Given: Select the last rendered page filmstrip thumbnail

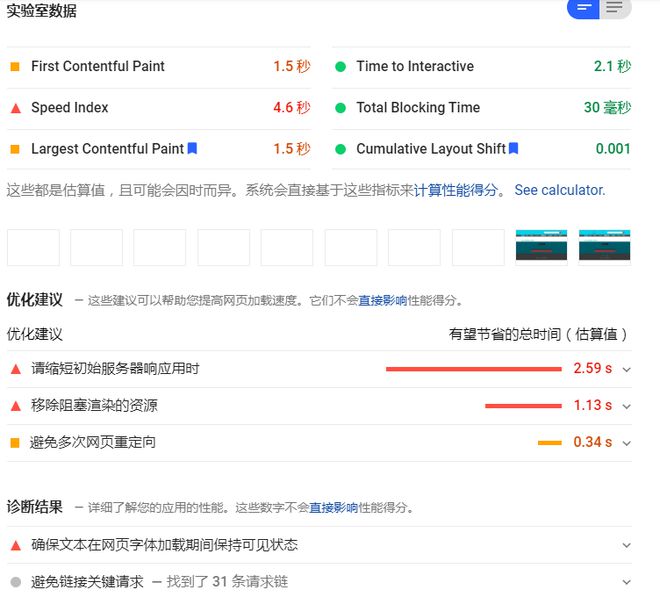Looking at the screenshot, I should coord(604,248).
